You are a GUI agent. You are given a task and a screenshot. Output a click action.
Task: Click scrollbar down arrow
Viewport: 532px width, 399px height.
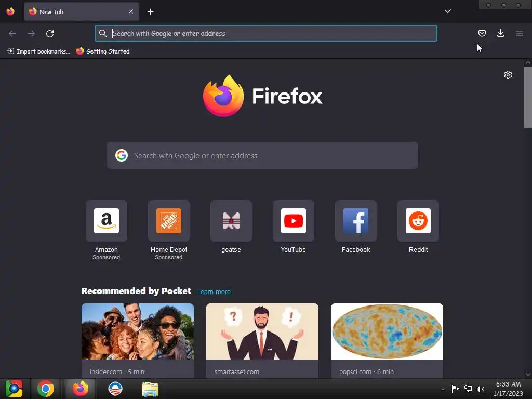tap(528, 375)
